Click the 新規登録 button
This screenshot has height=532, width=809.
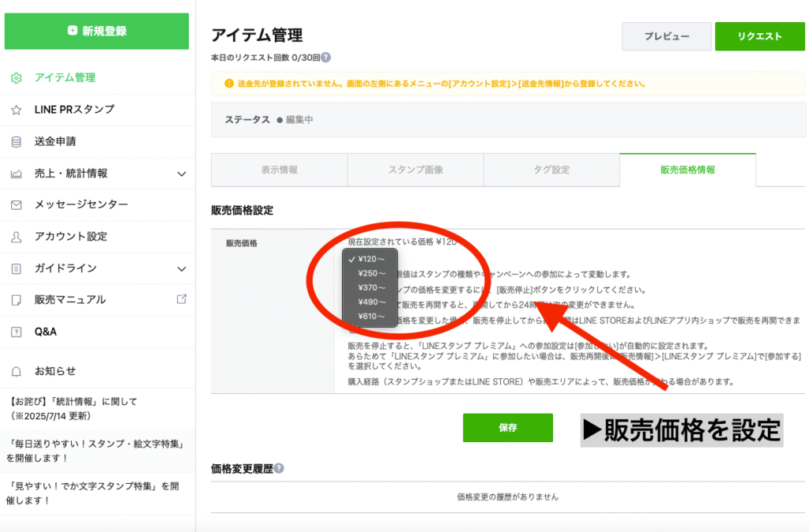click(x=96, y=31)
